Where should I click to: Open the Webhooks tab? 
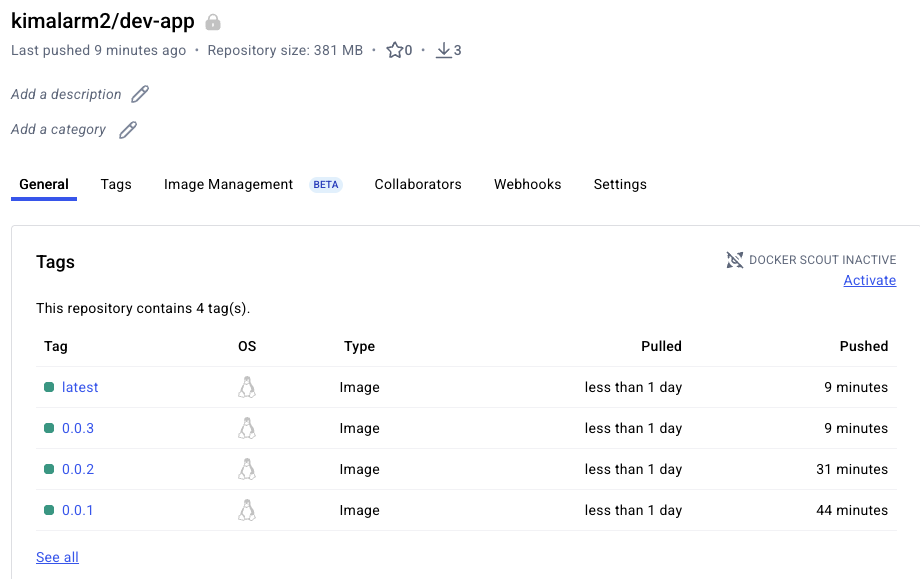527,184
